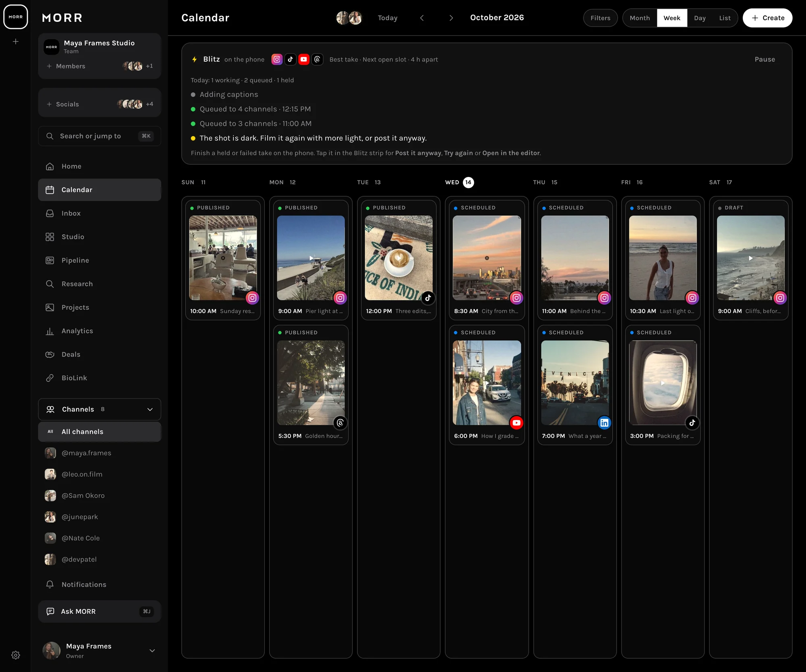Screen dimensions: 806x672
Task: Click TikTok badge on Three edits post
Action: click(428, 298)
